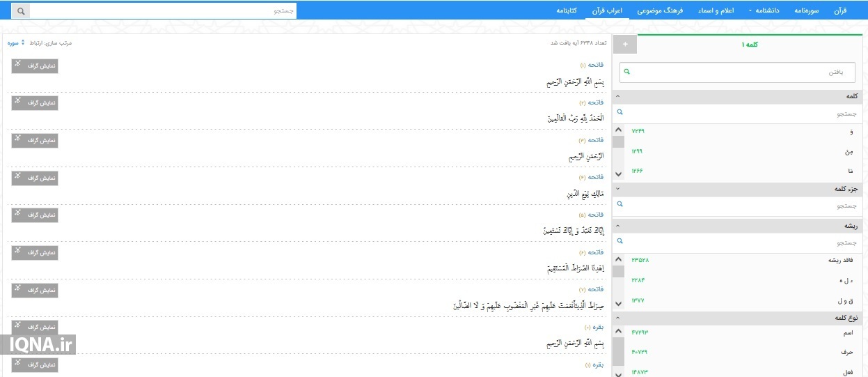Click search icon in ریشه filter field
The image size is (868, 377).
click(x=620, y=242)
